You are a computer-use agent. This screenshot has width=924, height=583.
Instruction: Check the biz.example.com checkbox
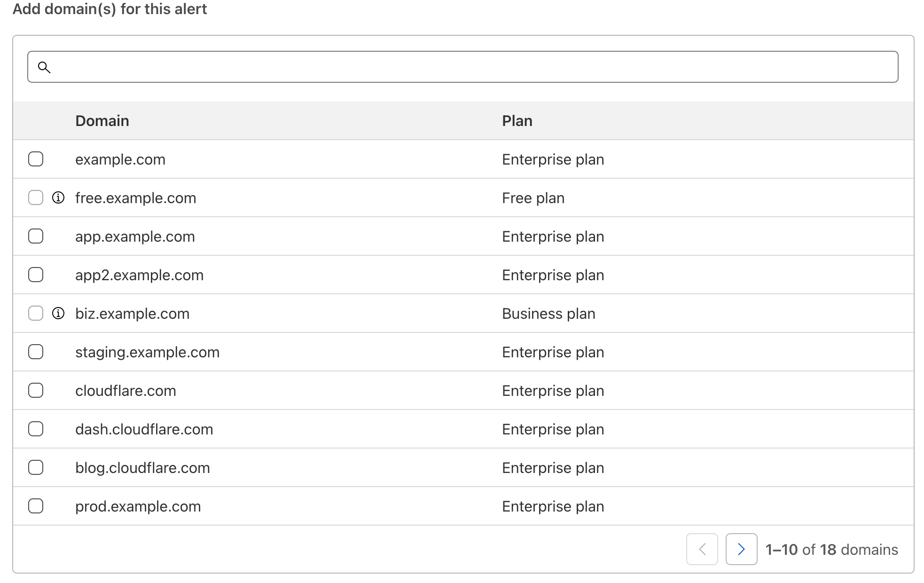tap(36, 313)
